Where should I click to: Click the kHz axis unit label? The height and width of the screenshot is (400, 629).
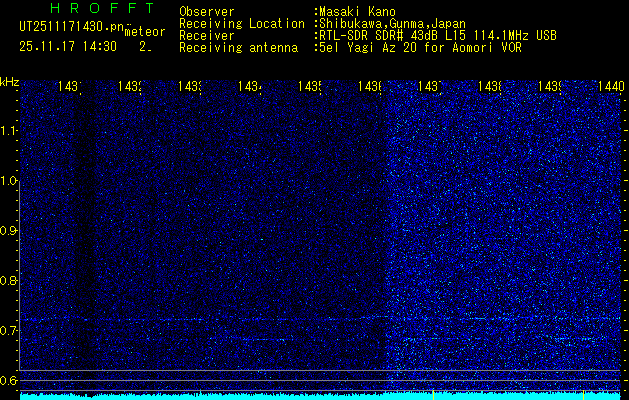9,82
